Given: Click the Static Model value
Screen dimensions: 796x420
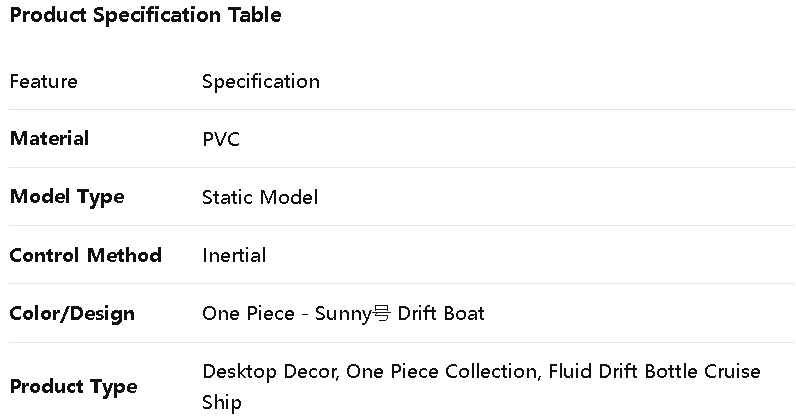Looking at the screenshot, I should [x=260, y=197].
